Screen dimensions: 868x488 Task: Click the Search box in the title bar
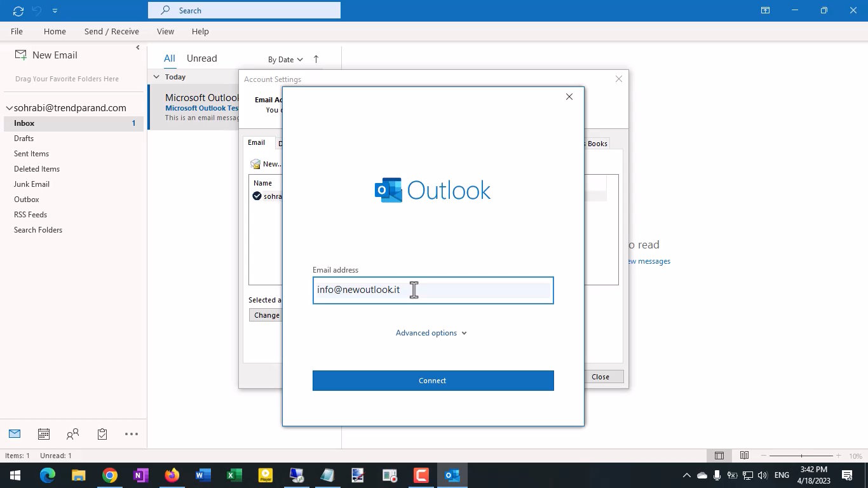pos(244,10)
